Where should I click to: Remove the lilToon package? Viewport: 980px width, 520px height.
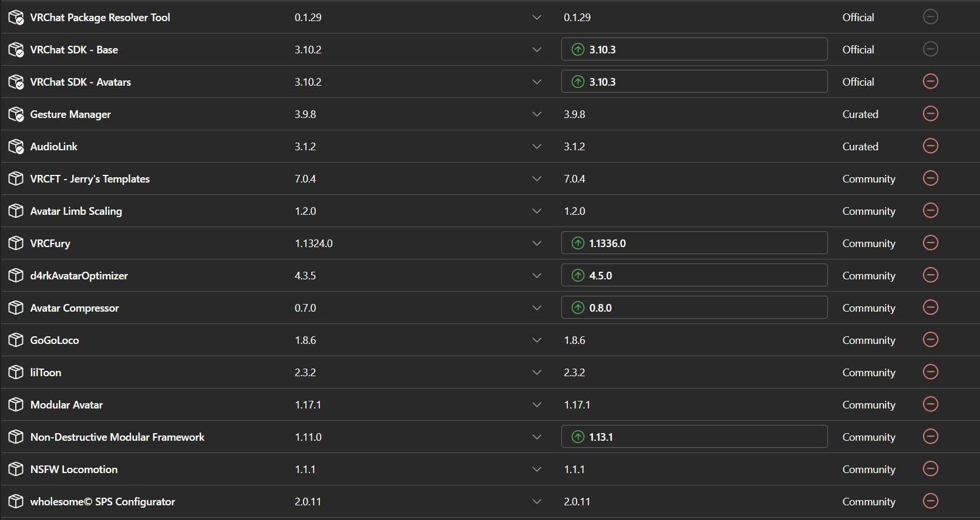(930, 372)
